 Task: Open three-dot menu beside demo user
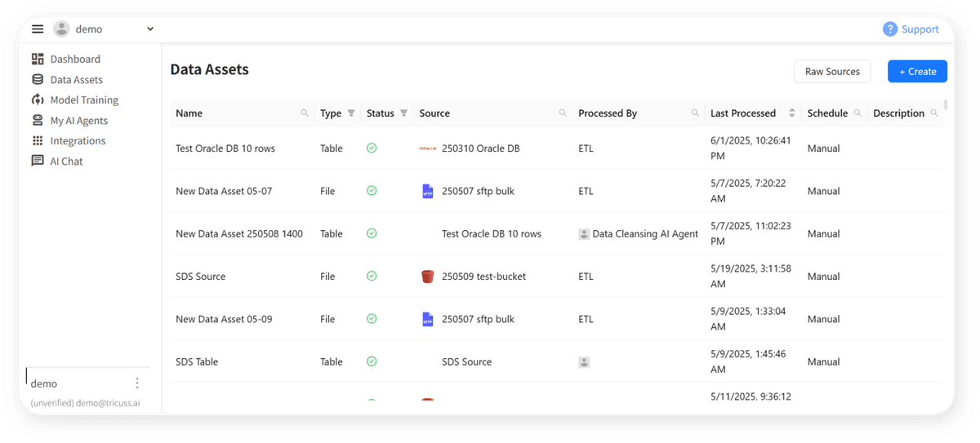click(137, 383)
